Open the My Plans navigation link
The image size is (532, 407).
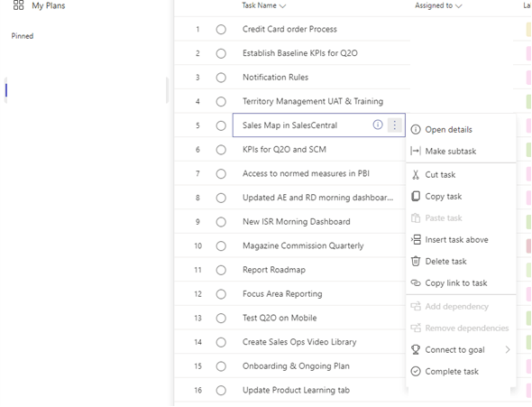click(x=49, y=5)
